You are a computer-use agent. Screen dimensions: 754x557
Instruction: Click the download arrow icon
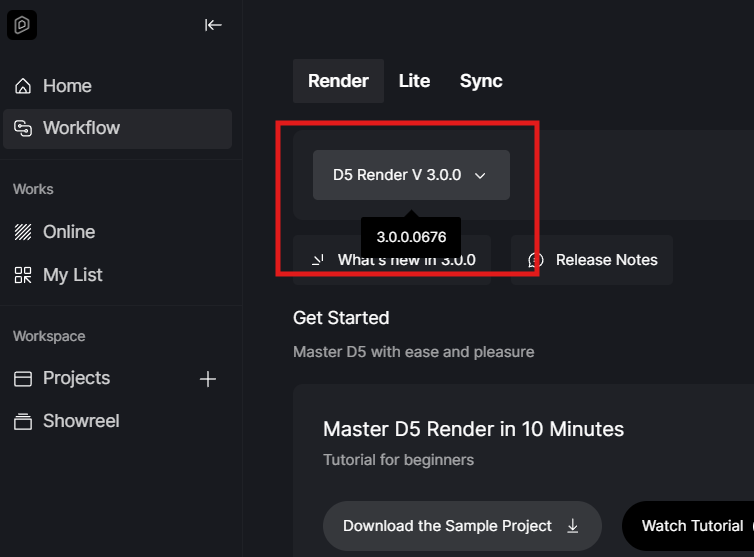coord(573,525)
